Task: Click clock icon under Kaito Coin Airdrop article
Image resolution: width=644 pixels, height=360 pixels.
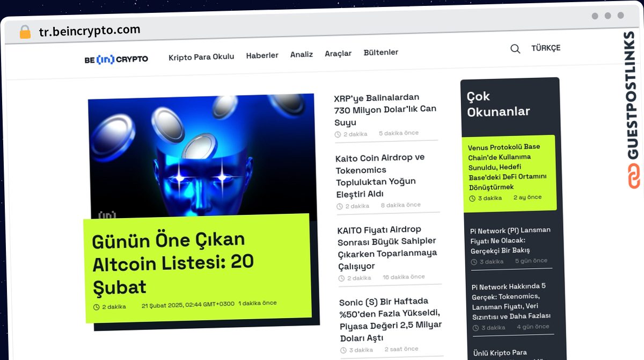Action: tap(339, 206)
